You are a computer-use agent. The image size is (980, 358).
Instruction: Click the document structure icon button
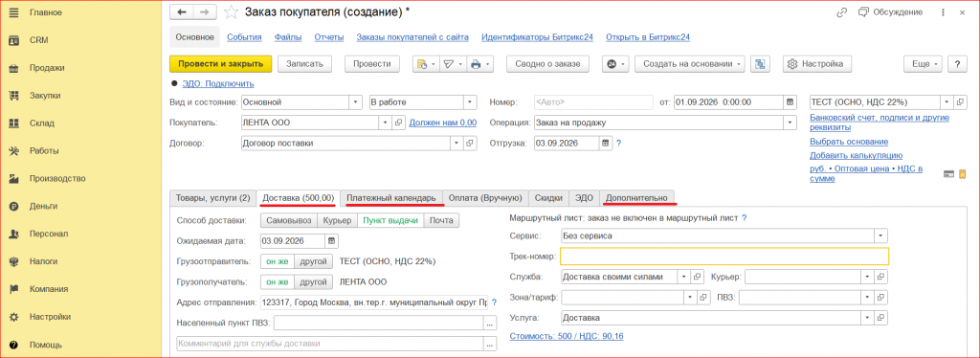click(x=760, y=64)
